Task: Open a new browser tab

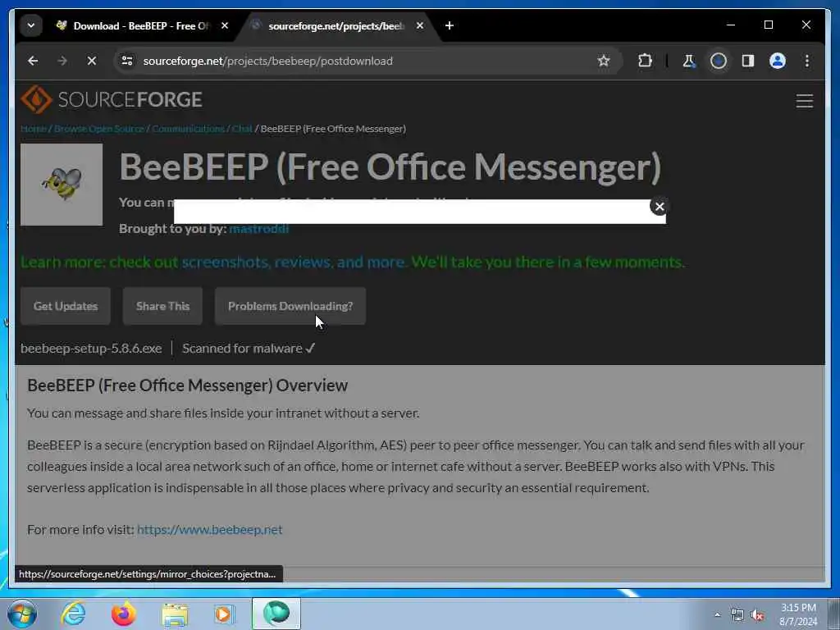Action: pos(450,25)
